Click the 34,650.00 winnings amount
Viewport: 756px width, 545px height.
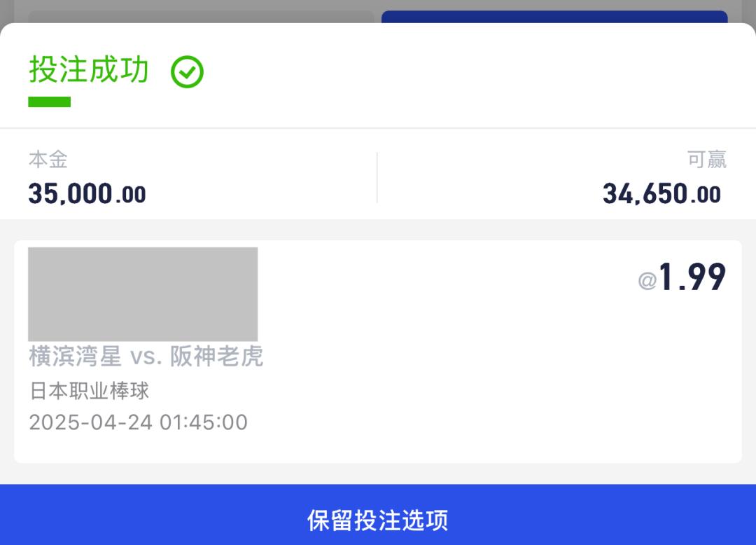(x=662, y=194)
